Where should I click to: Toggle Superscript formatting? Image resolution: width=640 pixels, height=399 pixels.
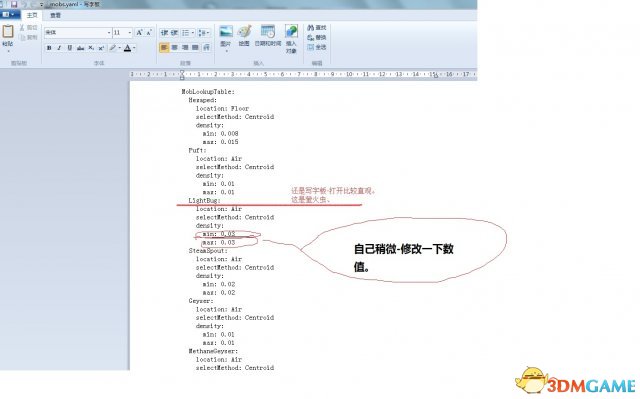click(101, 48)
